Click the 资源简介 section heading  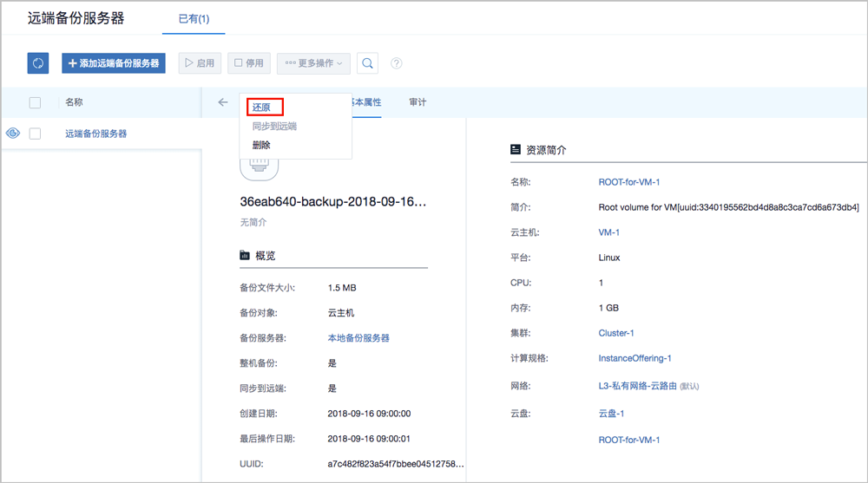click(x=546, y=150)
